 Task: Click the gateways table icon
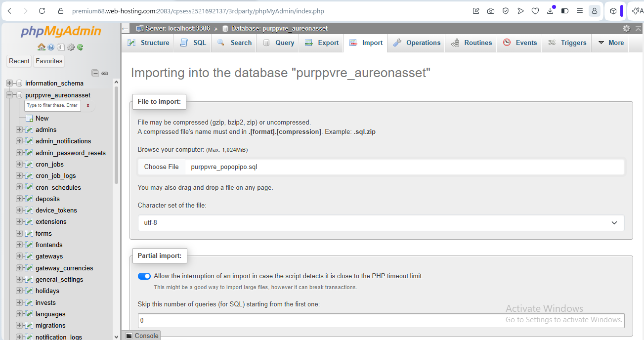[29, 256]
